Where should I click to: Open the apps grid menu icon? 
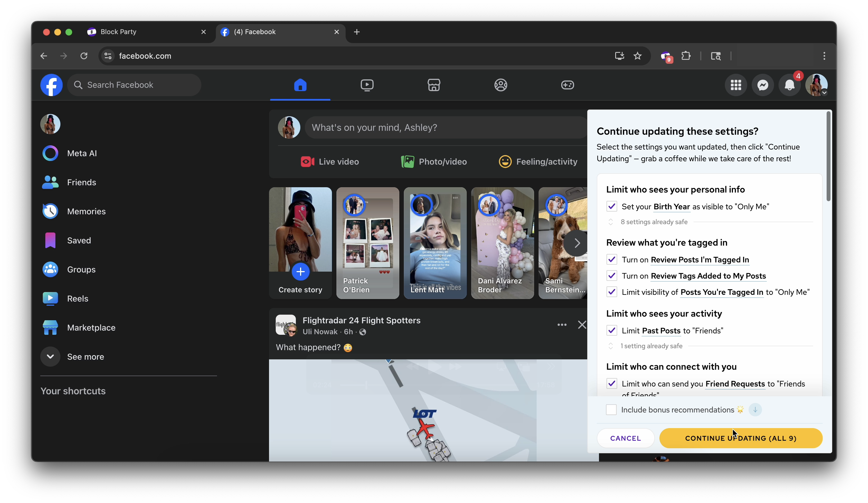click(x=736, y=85)
